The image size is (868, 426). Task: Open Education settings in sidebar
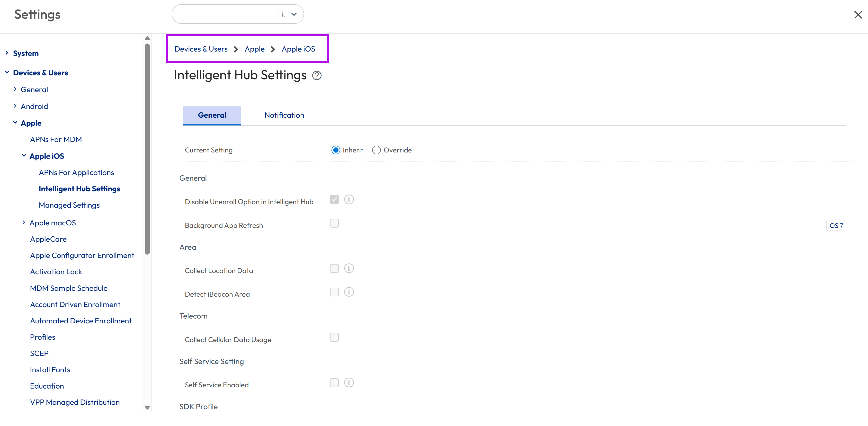coord(47,386)
